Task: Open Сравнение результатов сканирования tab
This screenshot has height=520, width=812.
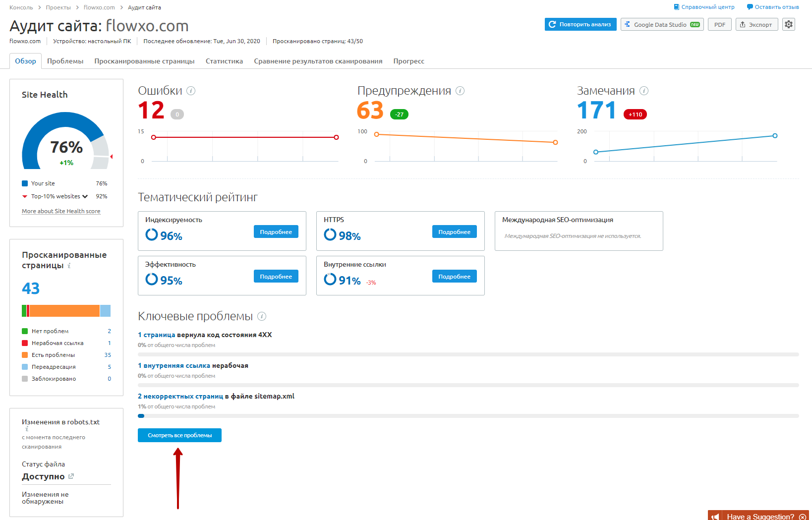Action: coord(318,61)
